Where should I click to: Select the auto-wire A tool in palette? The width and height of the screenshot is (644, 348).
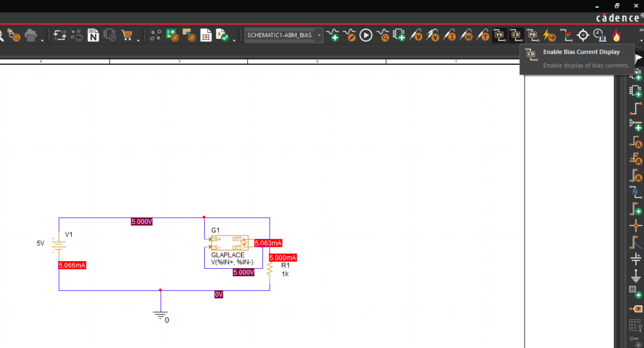(635, 142)
